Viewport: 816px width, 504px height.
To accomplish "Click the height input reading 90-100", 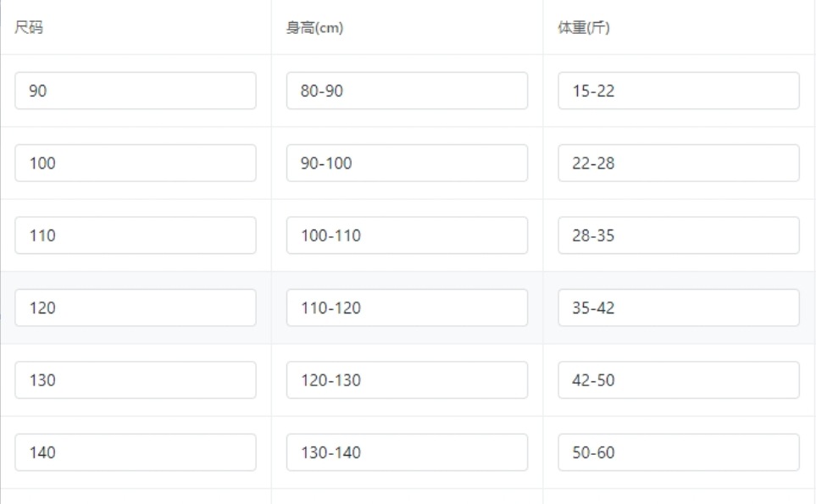I will [407, 163].
